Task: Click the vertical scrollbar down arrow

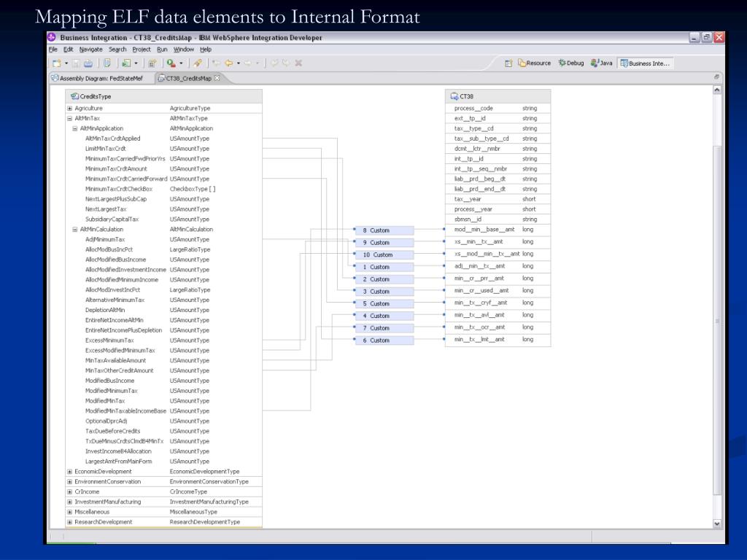Action: pyautogui.click(x=717, y=524)
